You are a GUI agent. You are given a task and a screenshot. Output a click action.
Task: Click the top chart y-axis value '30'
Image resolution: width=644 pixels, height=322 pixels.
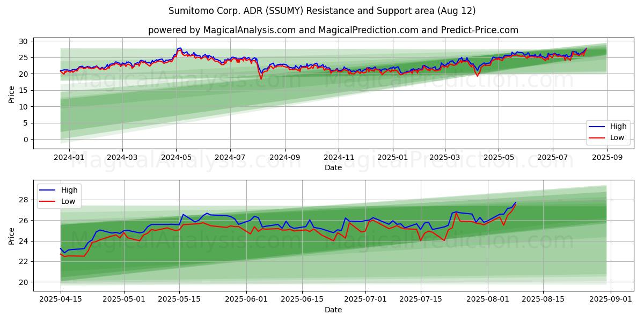click(23, 41)
